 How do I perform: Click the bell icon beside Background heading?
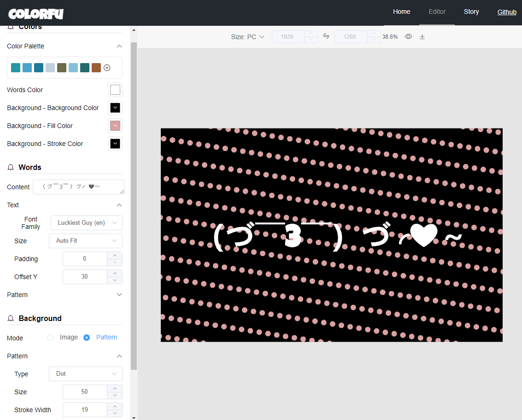11,319
